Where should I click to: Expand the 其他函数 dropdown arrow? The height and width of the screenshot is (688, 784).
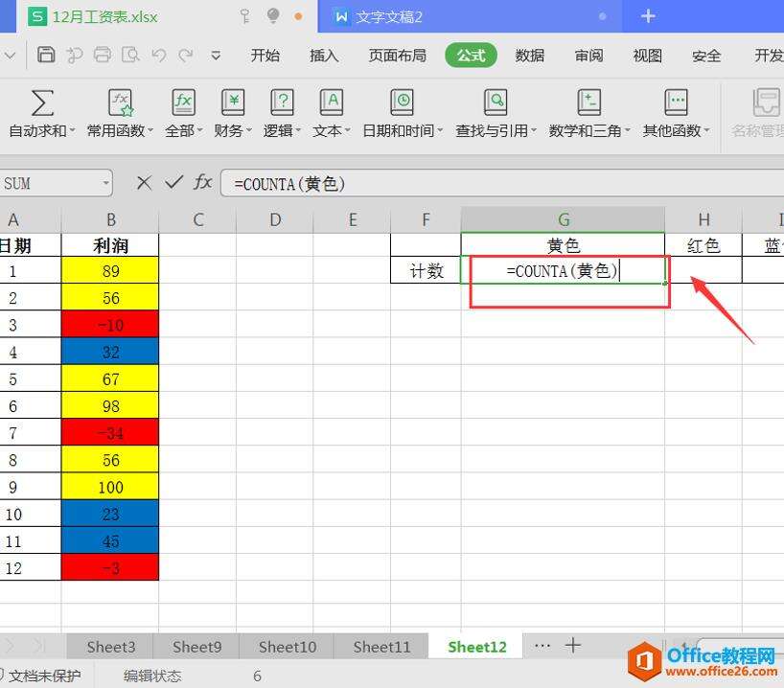706,131
